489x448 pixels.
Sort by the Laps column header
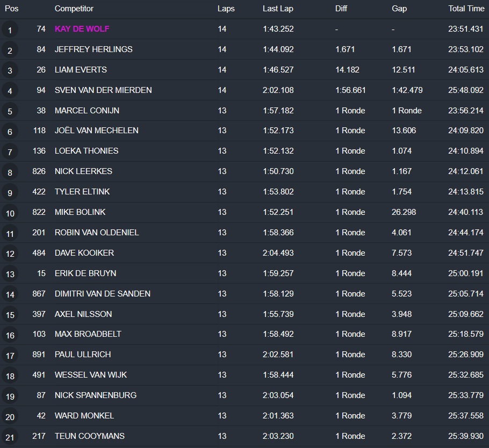226,9
